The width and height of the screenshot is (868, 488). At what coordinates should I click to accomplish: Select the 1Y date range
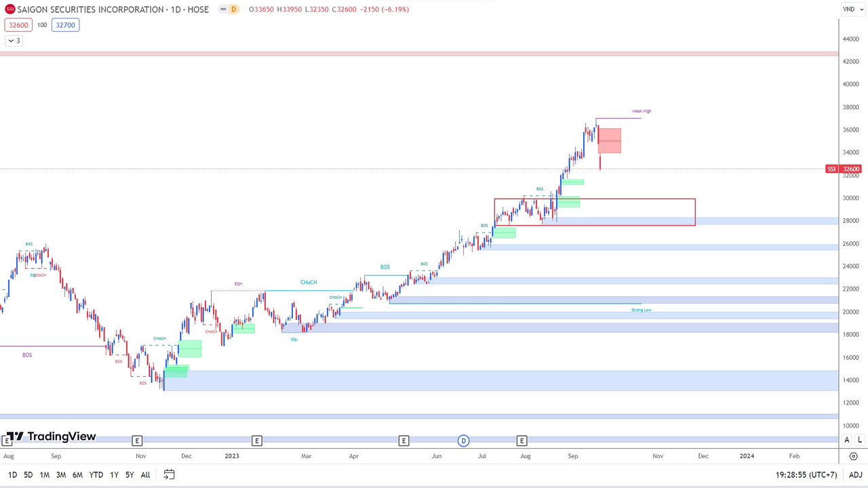pyautogui.click(x=114, y=475)
